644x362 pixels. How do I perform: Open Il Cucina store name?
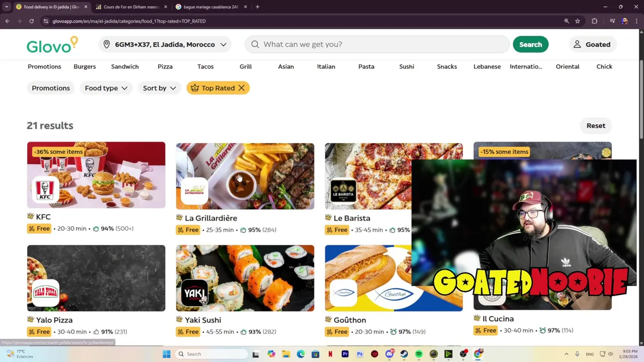coord(498,319)
